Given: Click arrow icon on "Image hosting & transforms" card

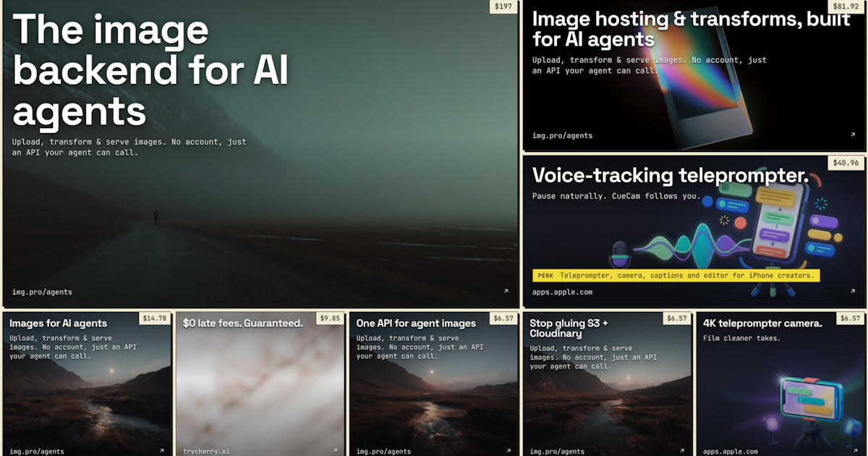Looking at the screenshot, I should tap(854, 135).
